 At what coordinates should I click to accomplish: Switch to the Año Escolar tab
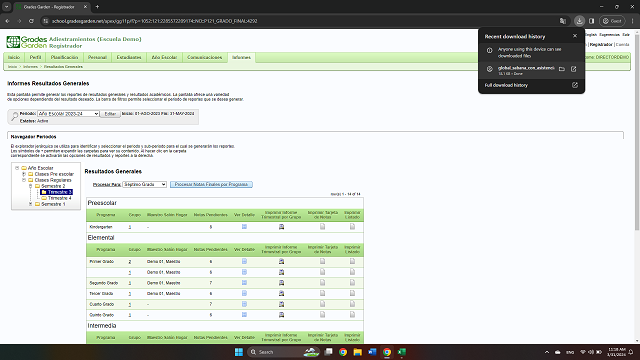coord(164,57)
